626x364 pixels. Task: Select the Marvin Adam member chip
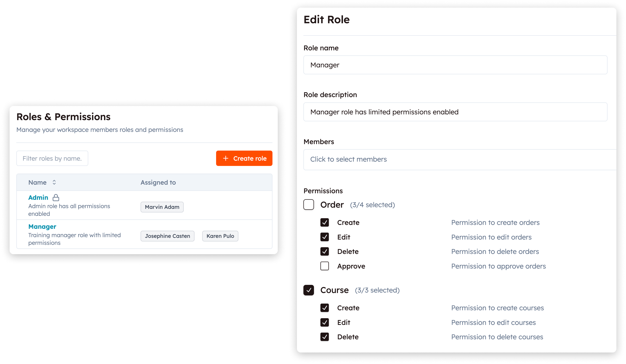162,207
